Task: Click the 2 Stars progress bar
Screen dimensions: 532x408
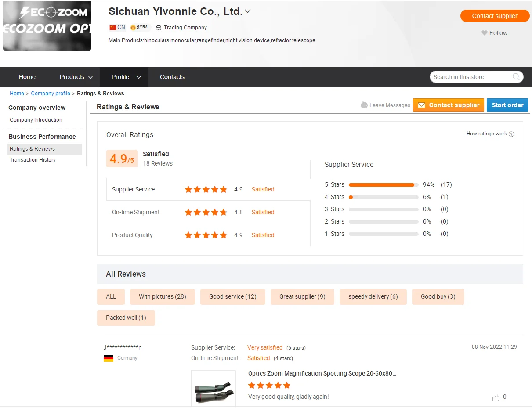Action: tap(384, 221)
